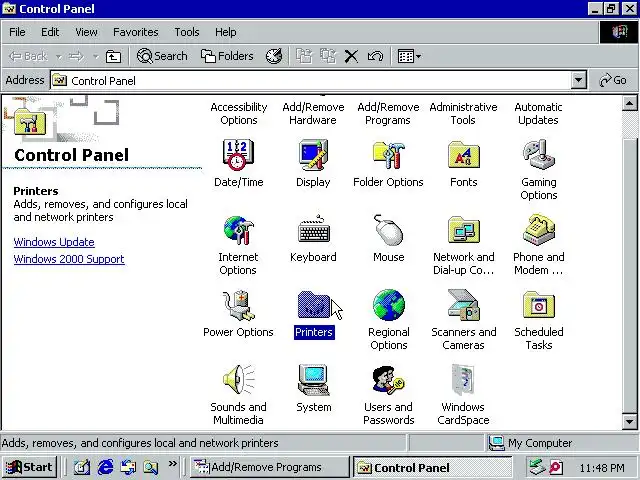This screenshot has width=640, height=480.
Task: Expand the Address bar dropdown arrow
Action: coord(578,80)
